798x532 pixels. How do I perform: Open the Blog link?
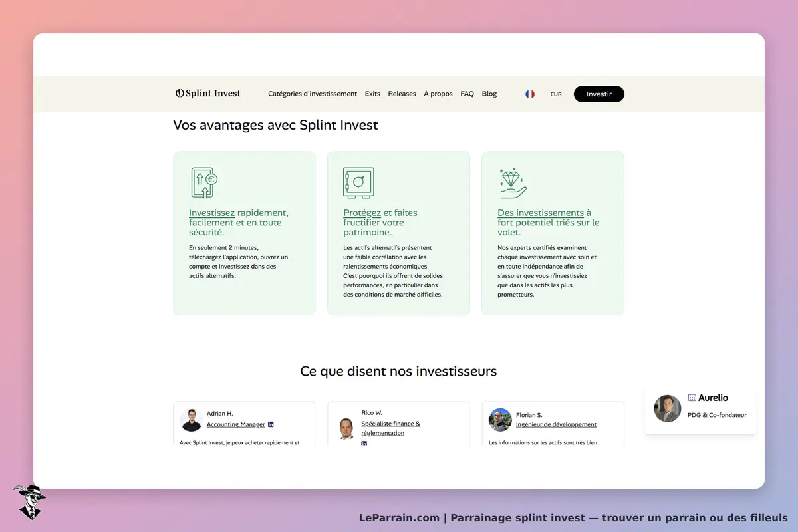[x=489, y=94]
